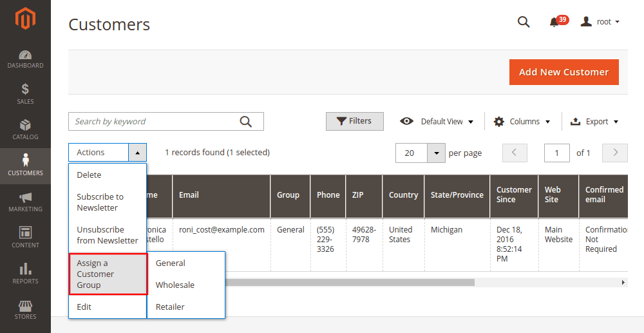
Task: Expand the Columns dropdown
Action: coord(522,122)
